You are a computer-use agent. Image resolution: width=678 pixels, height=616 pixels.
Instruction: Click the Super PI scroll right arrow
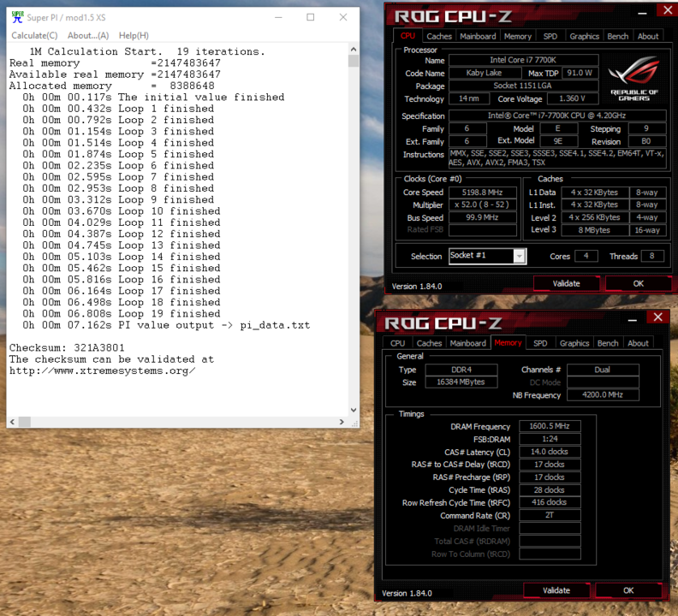[342, 422]
